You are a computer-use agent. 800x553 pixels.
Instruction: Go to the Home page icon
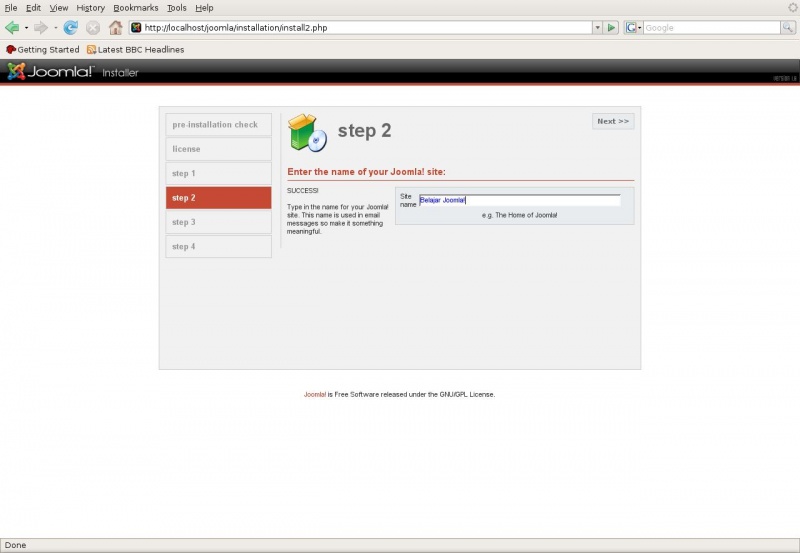click(x=115, y=28)
